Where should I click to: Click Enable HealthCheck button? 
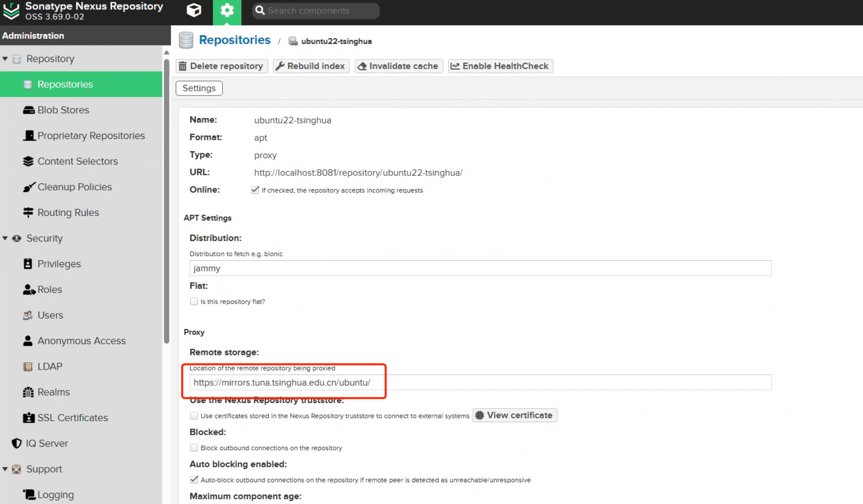(x=501, y=66)
